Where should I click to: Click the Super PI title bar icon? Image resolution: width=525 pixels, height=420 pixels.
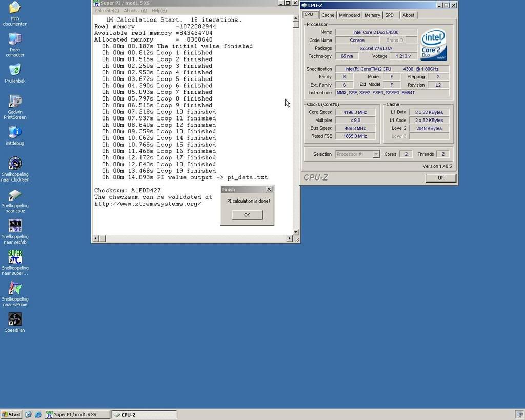(x=97, y=3)
